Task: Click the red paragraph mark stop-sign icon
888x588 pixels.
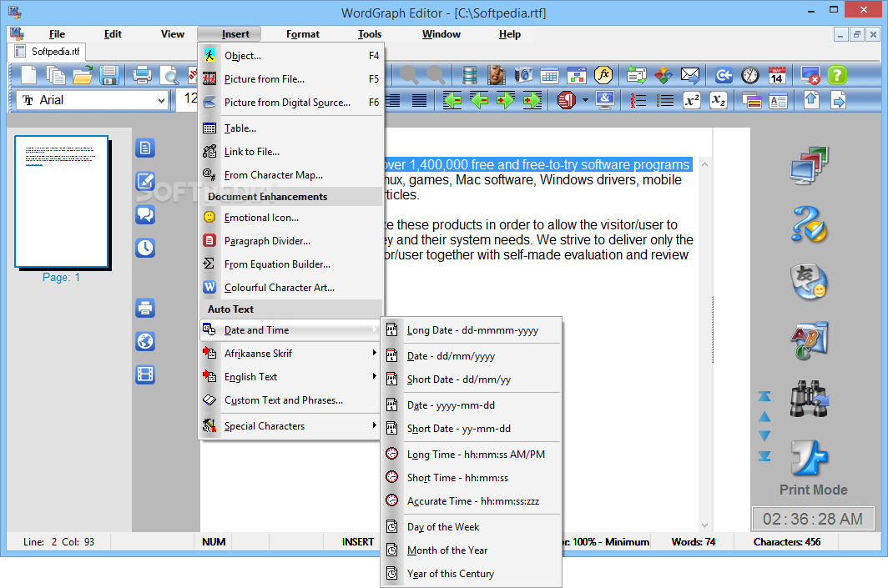Action: pyautogui.click(x=567, y=101)
